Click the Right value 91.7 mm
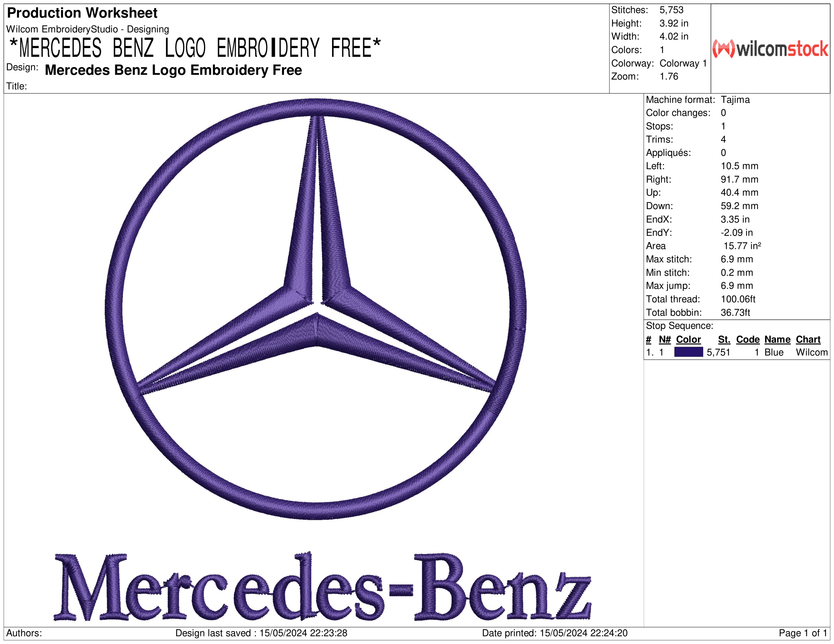Image resolution: width=834 pixels, height=644 pixels. point(739,179)
